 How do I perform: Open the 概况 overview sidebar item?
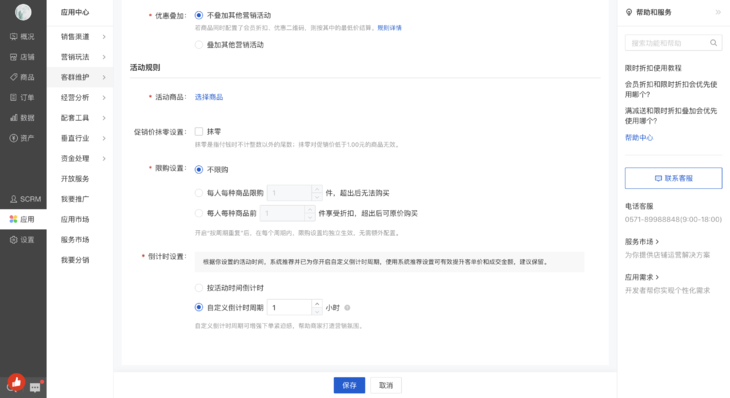(22, 37)
